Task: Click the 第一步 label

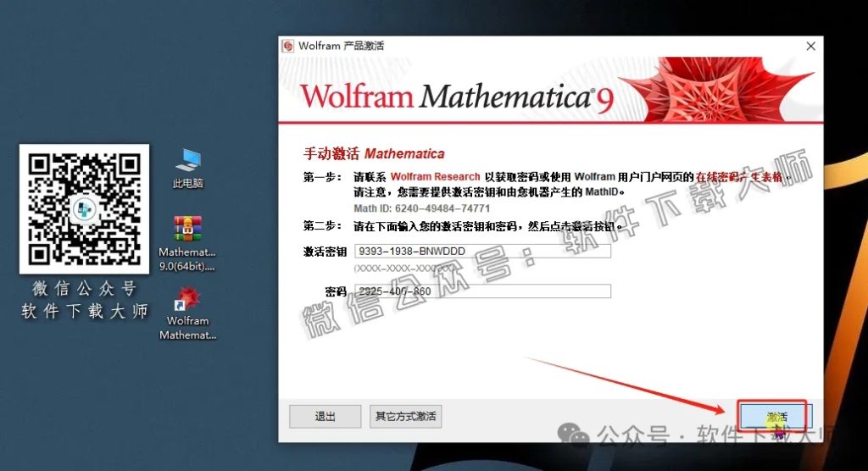Action: click(321, 177)
